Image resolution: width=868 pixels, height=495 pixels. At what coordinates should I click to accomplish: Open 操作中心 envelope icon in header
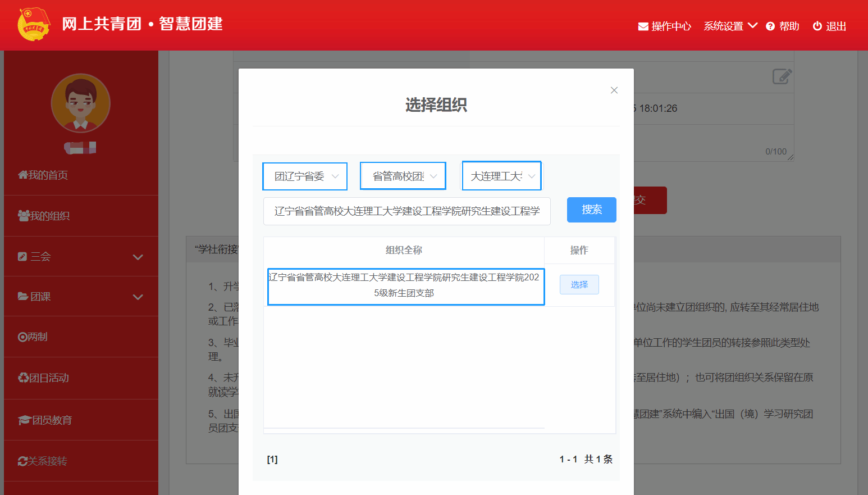[x=643, y=26]
